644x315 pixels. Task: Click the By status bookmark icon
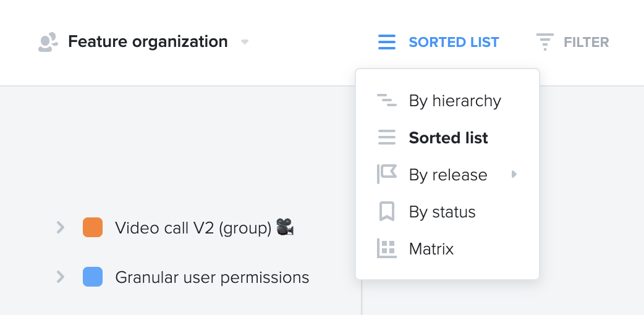coord(386,211)
